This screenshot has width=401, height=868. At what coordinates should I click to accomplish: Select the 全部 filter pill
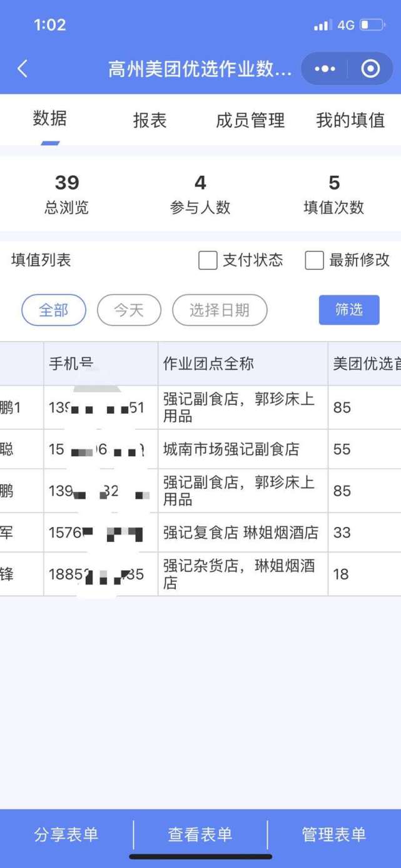tap(54, 310)
